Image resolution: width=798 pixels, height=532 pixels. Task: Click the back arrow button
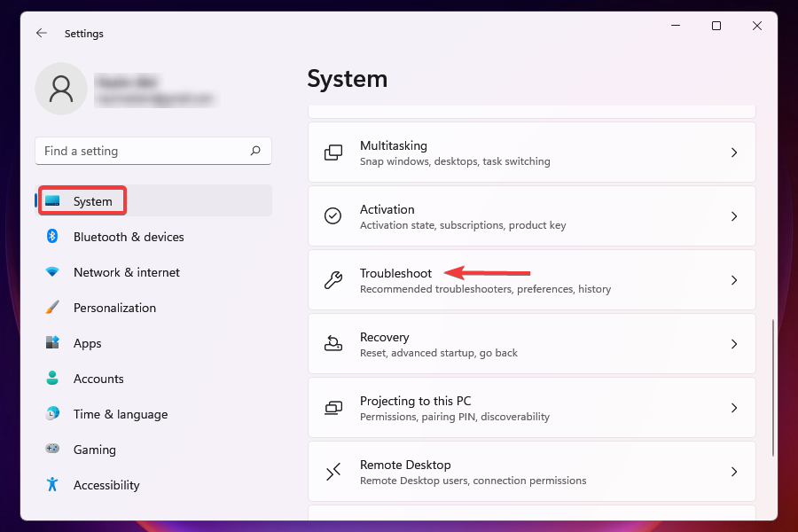(42, 33)
